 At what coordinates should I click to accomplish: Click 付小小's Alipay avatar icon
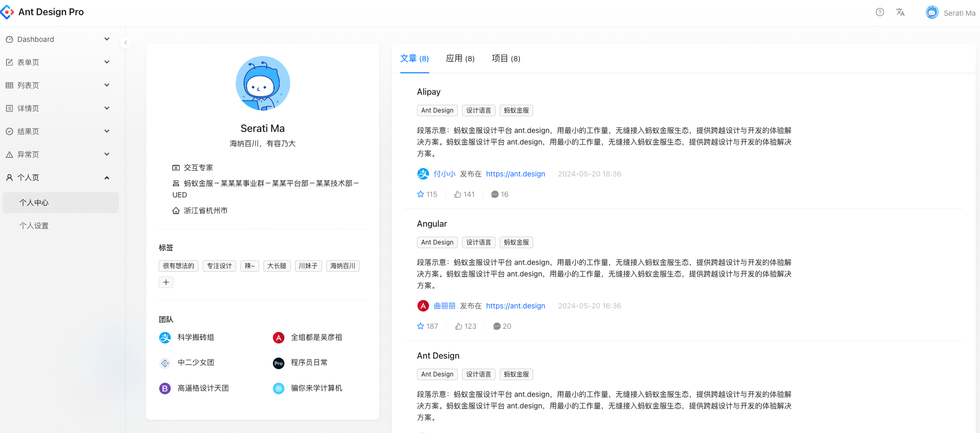click(423, 174)
